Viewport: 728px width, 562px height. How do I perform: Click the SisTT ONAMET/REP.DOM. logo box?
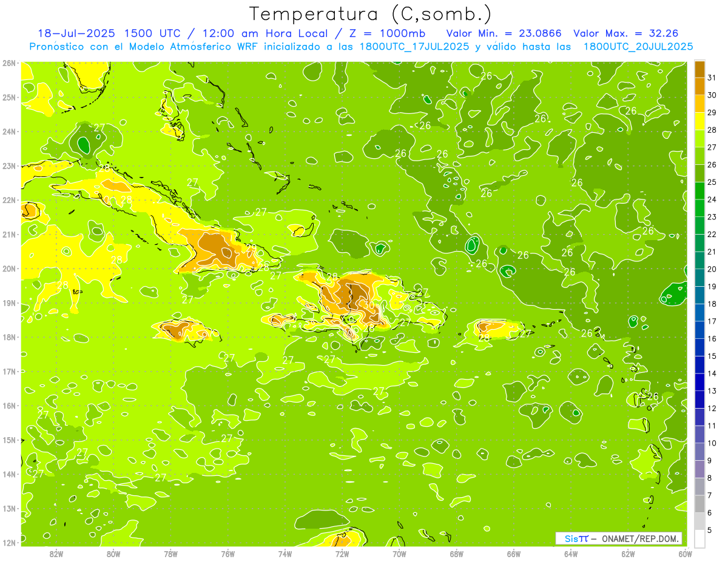618,538
